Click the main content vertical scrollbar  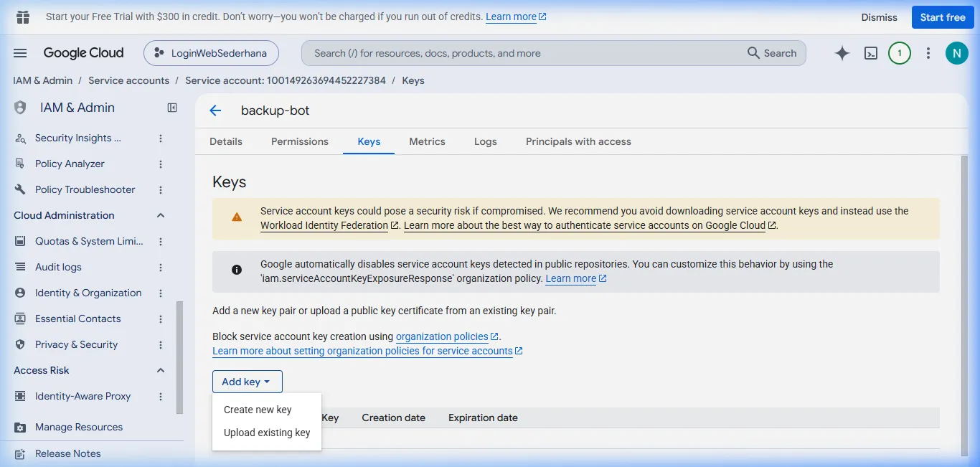[x=965, y=306]
